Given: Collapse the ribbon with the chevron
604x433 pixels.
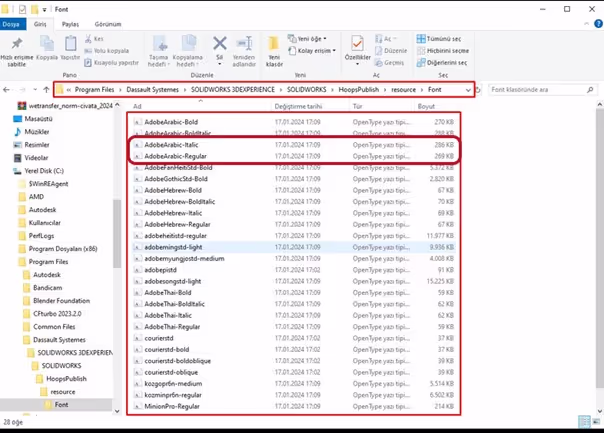Looking at the screenshot, I should pos(586,24).
